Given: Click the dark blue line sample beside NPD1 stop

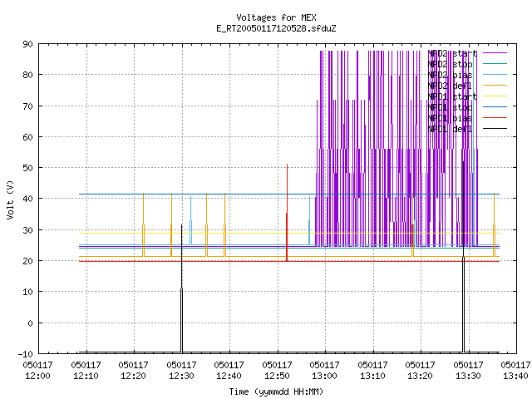Looking at the screenshot, I should tap(495, 106).
